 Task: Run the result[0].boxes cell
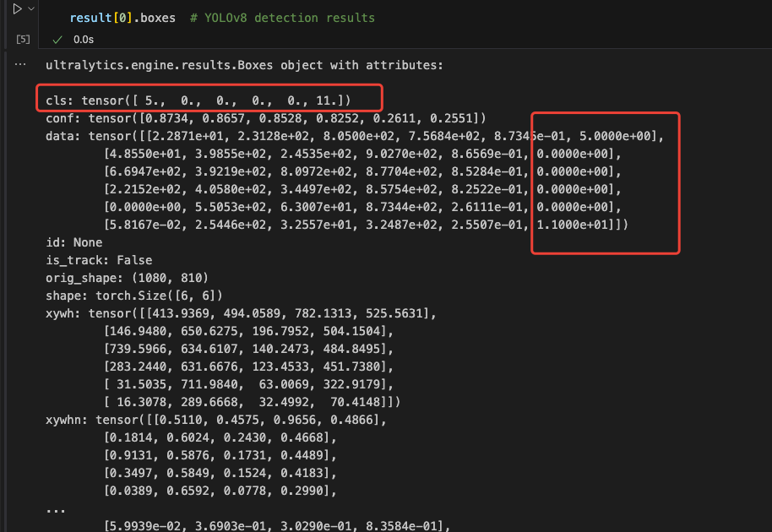point(16,9)
